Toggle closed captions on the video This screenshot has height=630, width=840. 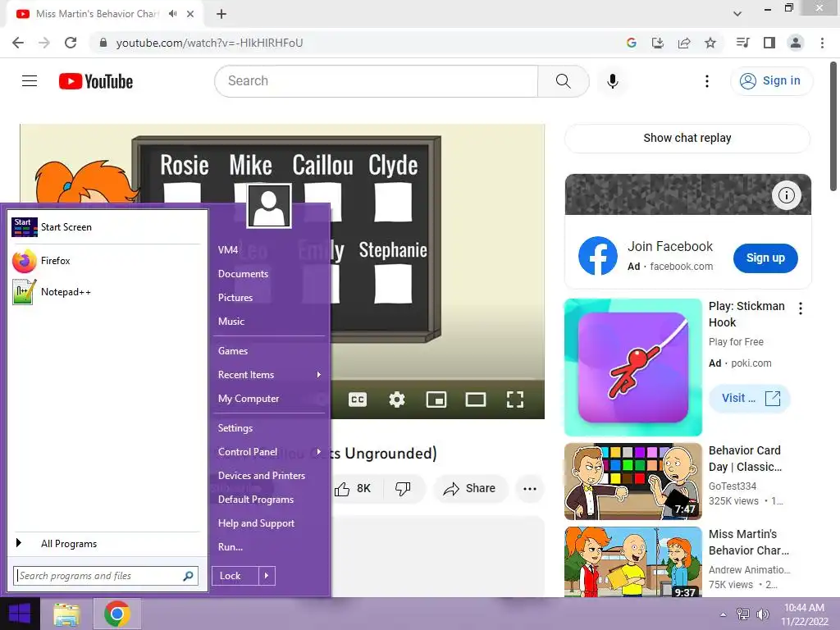click(358, 399)
